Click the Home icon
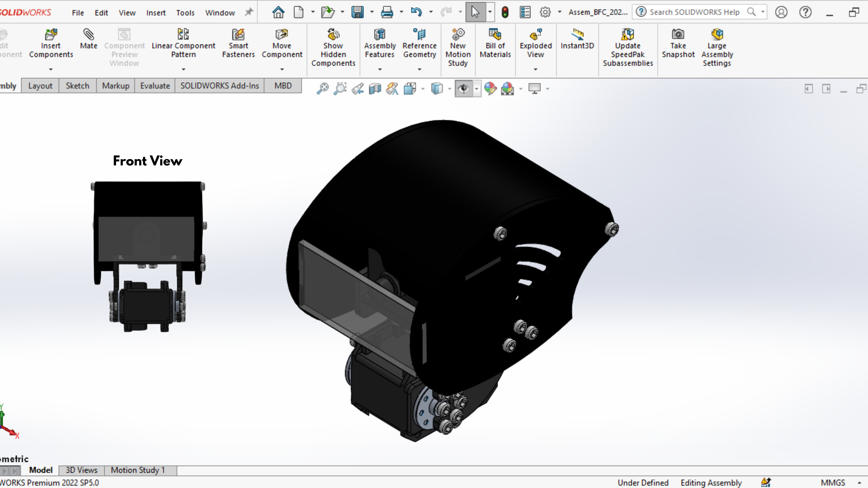Viewport: 868px width, 488px height. pyautogui.click(x=278, y=12)
